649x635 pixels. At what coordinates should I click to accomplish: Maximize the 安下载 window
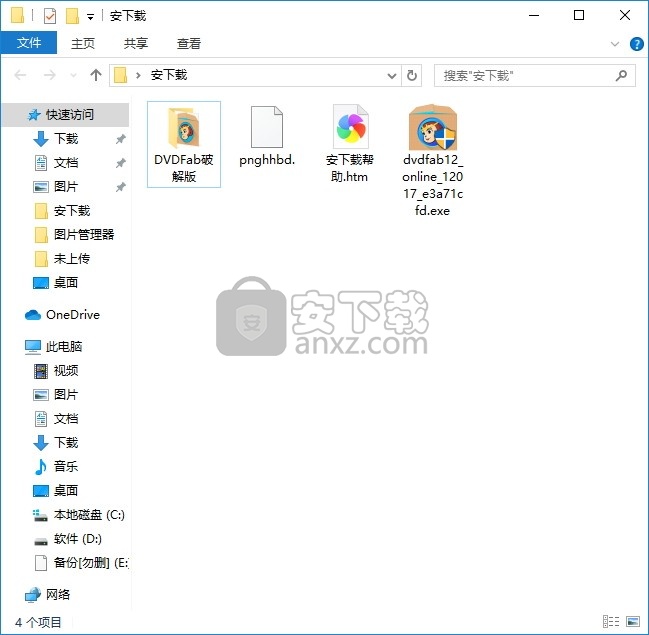(x=579, y=16)
